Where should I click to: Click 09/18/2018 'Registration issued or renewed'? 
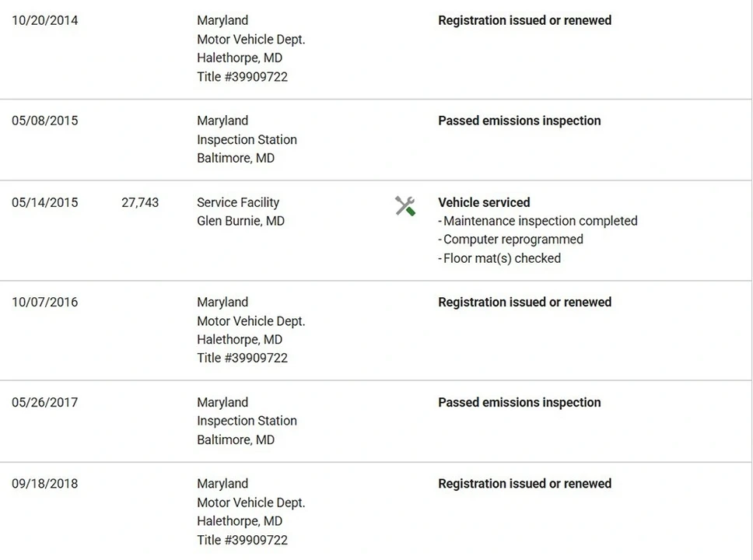coord(525,484)
